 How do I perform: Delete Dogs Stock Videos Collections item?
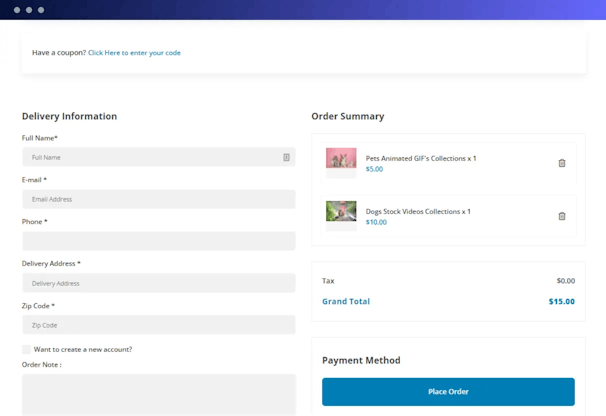(561, 216)
